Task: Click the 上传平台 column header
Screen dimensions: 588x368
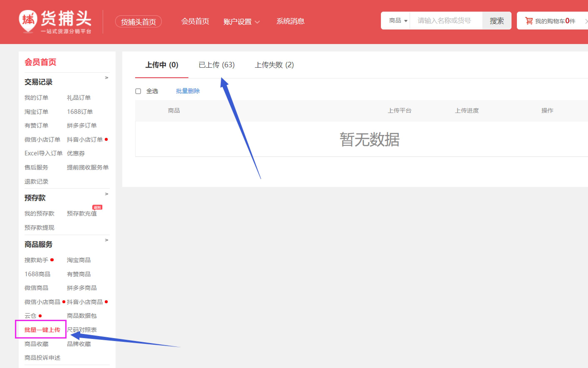Action: pos(399,111)
